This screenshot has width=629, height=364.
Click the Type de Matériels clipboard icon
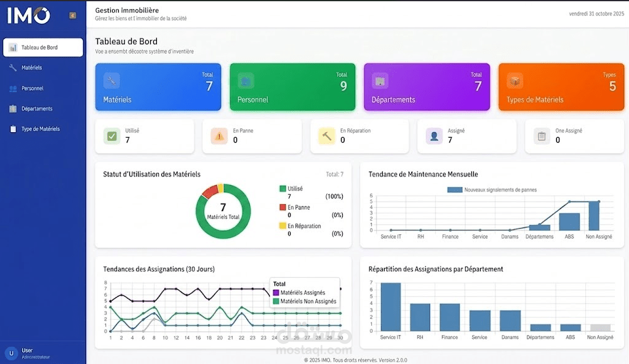13,129
